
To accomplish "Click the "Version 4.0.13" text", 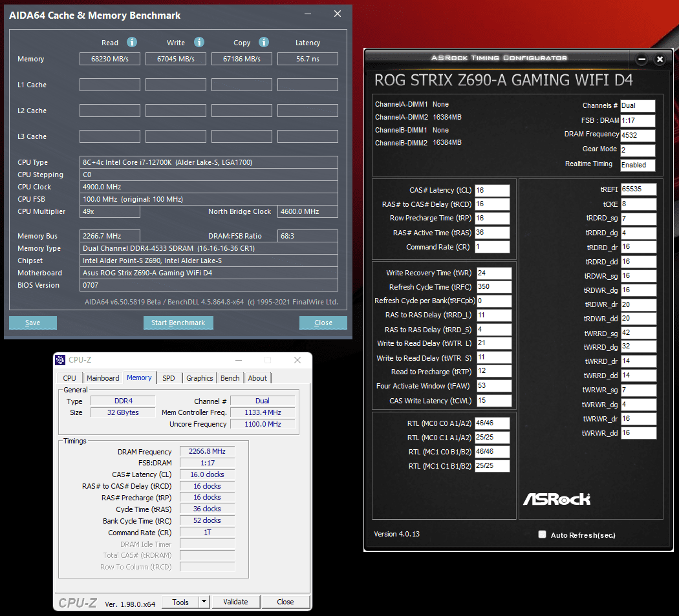I will (x=396, y=534).
